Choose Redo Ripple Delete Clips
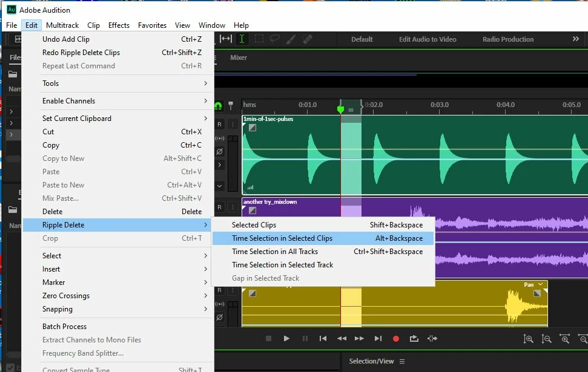This screenshot has height=372, width=588. [x=118, y=53]
